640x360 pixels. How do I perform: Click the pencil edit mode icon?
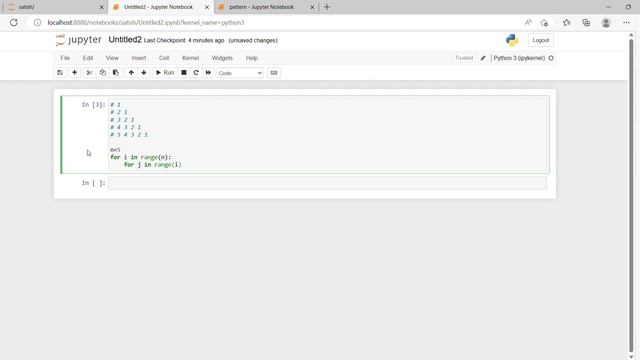(483, 58)
